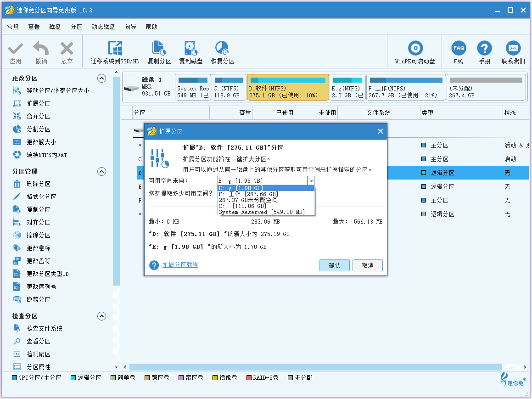Open the 动态磁盘 menu

(103, 27)
